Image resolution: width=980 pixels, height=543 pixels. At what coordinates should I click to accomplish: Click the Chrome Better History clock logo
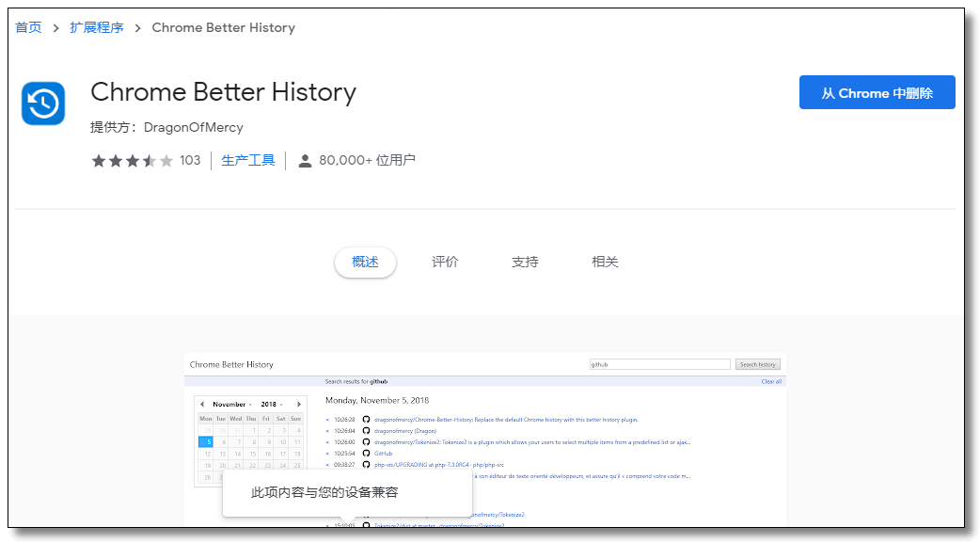(43, 104)
